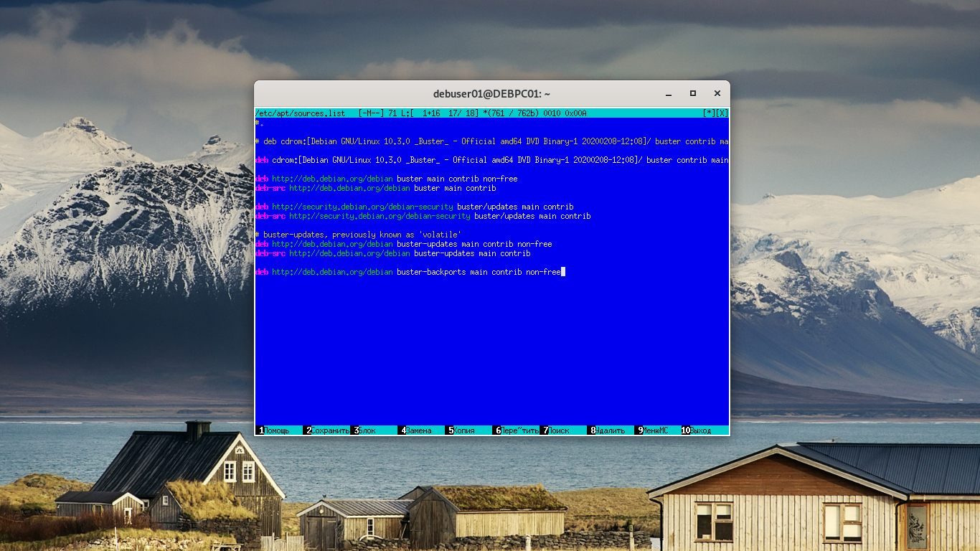
Task: Click the [X] control in the editor status bar
Action: coord(721,113)
